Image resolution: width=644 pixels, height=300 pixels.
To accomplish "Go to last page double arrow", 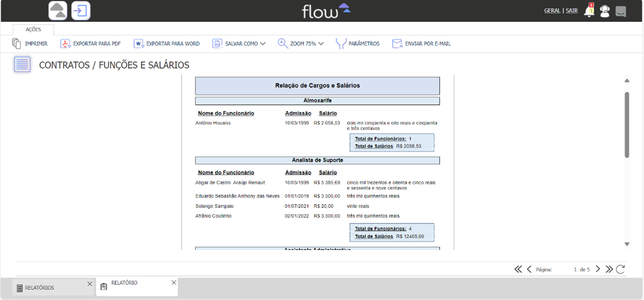I will (609, 269).
